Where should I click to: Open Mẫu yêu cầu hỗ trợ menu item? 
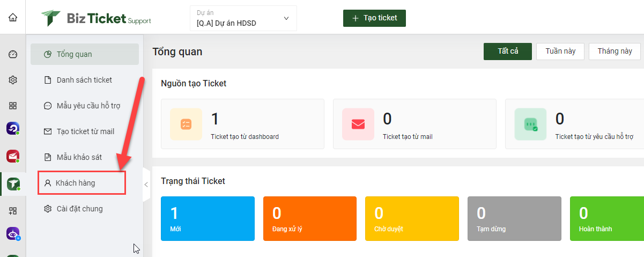coord(85,106)
